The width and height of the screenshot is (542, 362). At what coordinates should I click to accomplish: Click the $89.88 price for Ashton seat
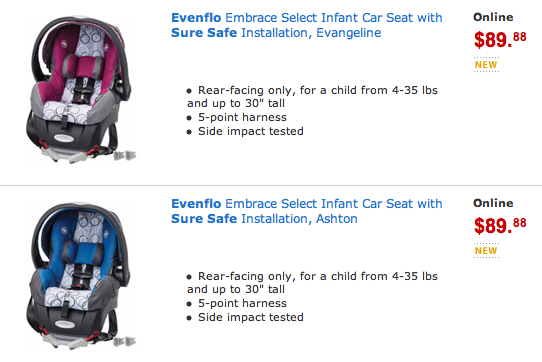pyautogui.click(x=500, y=225)
